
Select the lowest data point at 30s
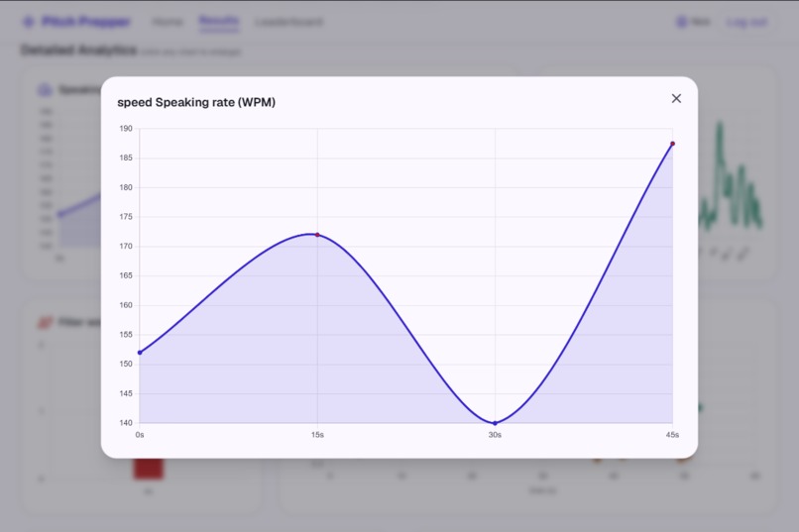point(495,423)
